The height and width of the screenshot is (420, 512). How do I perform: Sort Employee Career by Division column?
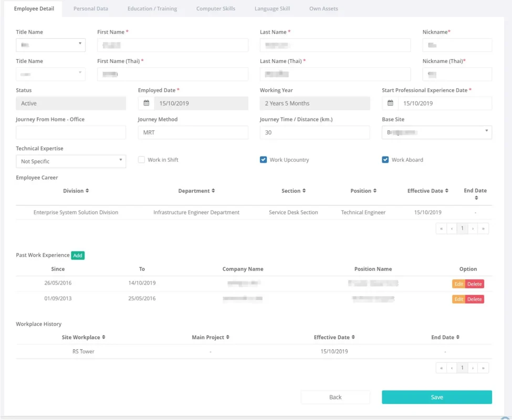click(x=76, y=191)
